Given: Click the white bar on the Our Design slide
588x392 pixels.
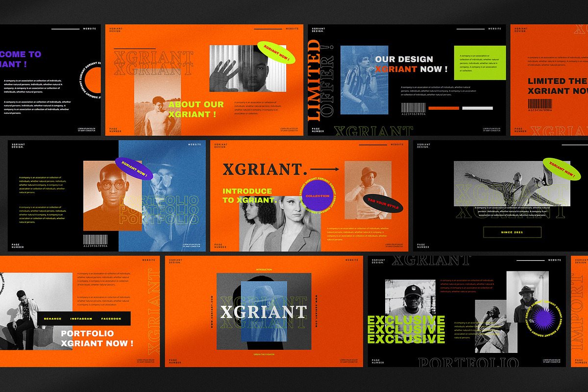Looking at the screenshot, I should pos(477,108).
